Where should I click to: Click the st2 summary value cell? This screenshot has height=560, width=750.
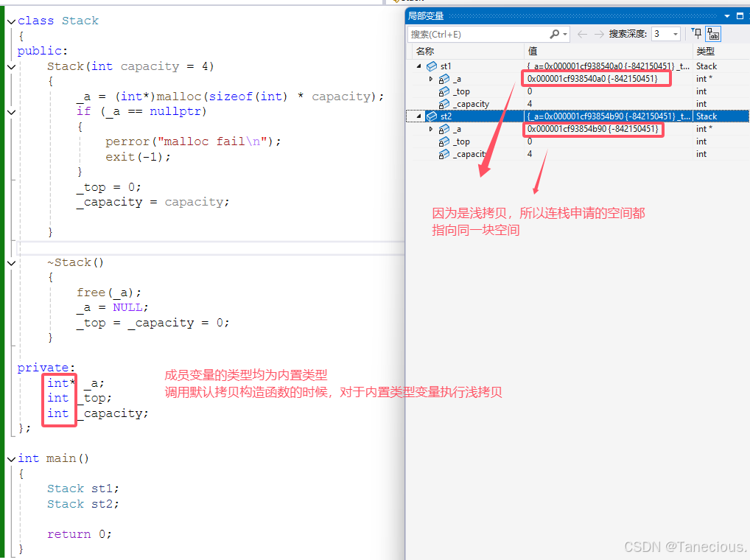[x=608, y=116]
